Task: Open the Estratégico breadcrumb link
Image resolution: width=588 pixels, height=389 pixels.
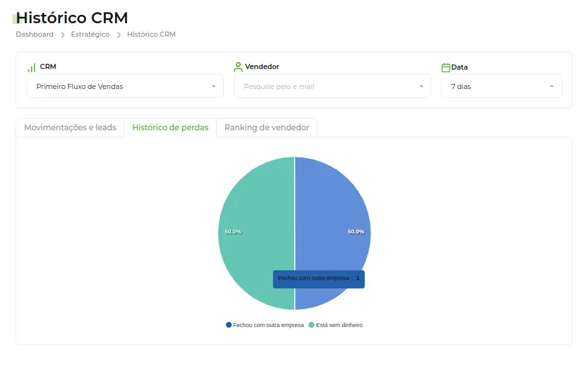Action: coord(90,34)
